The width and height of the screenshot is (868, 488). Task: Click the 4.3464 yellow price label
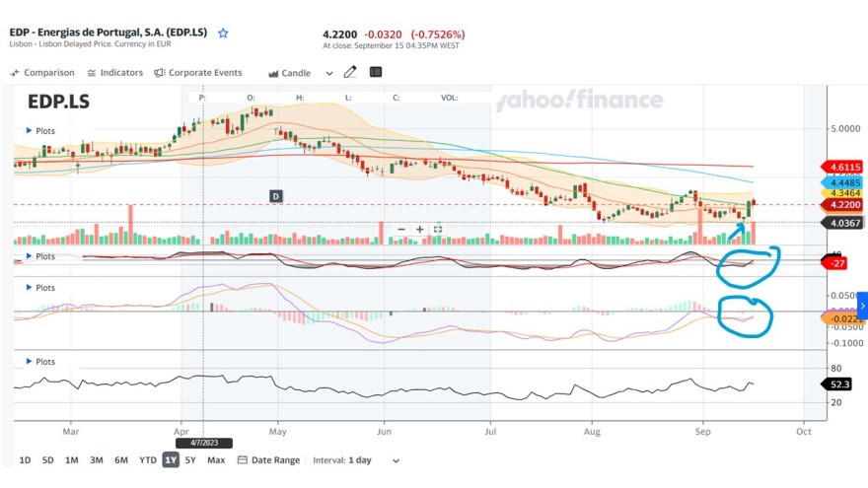842,193
